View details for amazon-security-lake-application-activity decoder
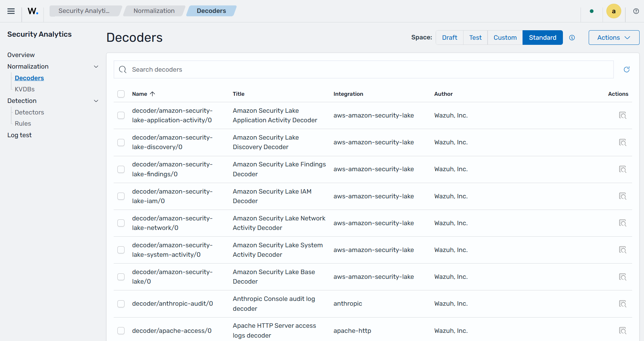The height and width of the screenshot is (341, 644). tap(623, 115)
